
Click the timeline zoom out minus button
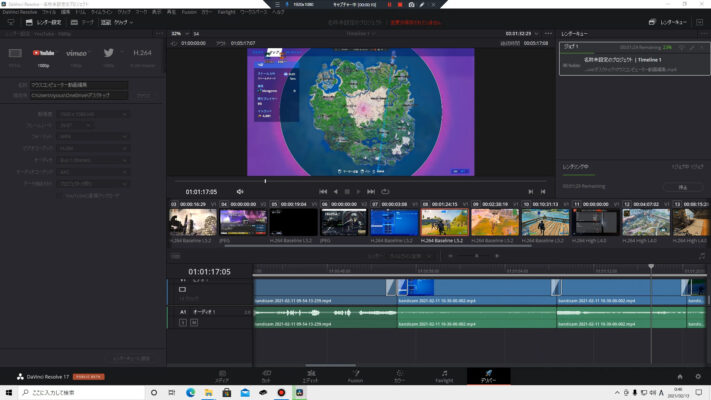(450, 256)
